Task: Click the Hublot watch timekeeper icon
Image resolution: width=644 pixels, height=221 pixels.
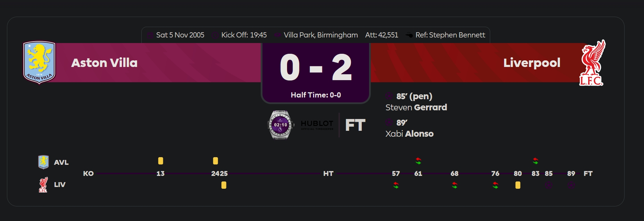Action: pos(281,125)
